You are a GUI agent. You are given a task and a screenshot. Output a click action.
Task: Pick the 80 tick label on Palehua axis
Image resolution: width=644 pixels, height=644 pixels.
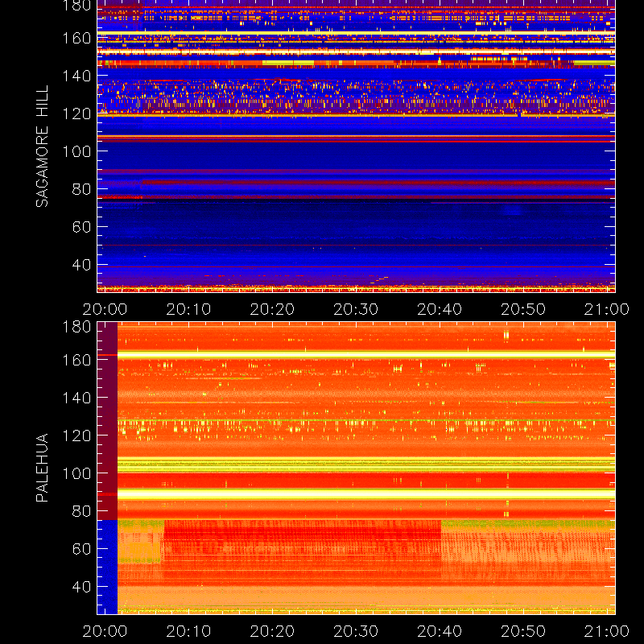click(81, 511)
